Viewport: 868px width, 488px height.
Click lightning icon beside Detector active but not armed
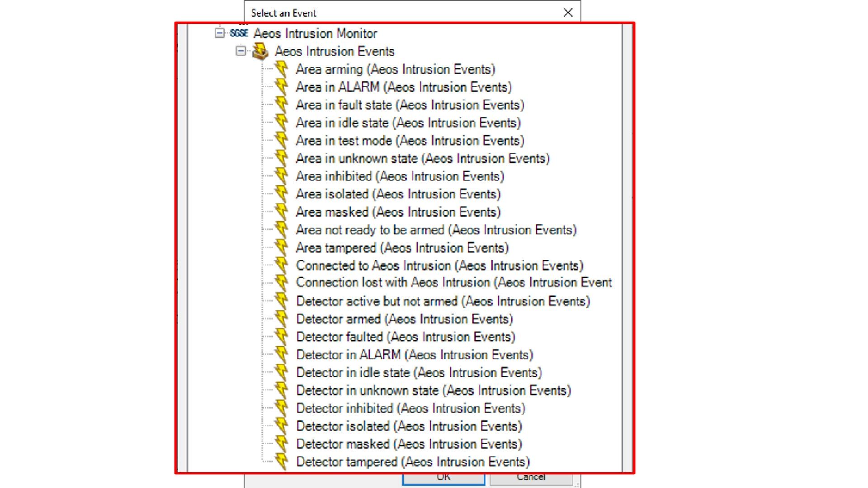click(281, 301)
